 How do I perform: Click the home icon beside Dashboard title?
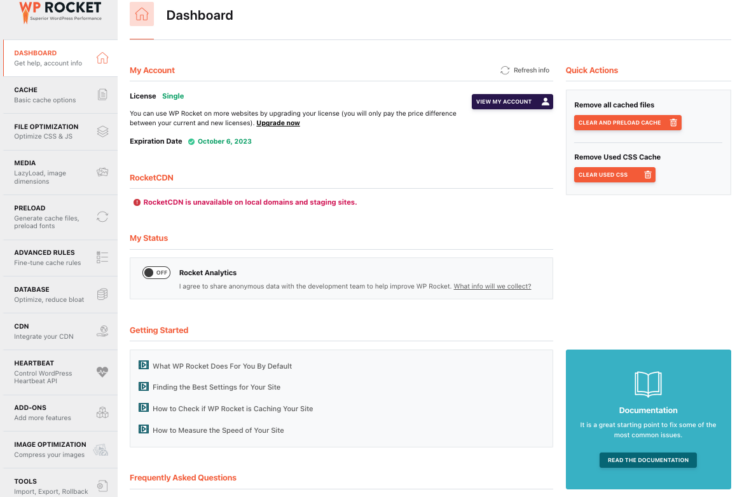141,14
